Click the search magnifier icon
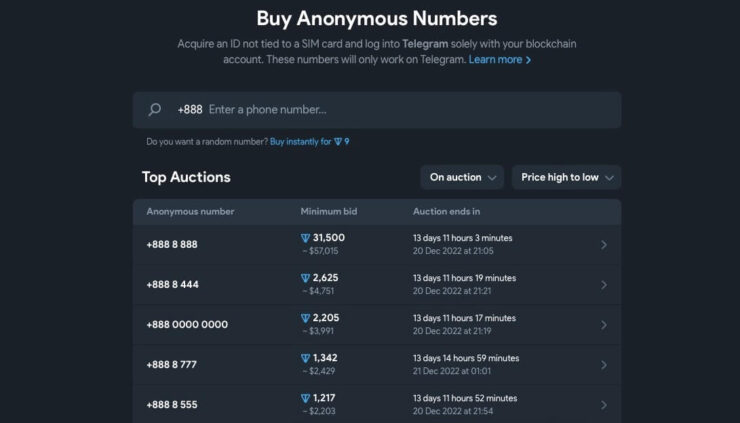Screen dimensions: 740x423 tap(155, 110)
